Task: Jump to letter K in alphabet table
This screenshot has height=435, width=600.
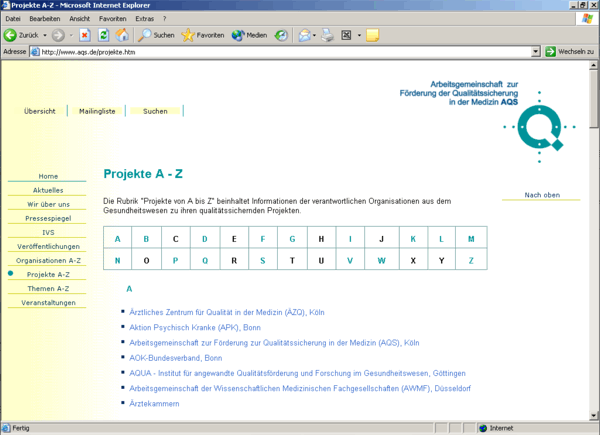Action: click(x=413, y=239)
